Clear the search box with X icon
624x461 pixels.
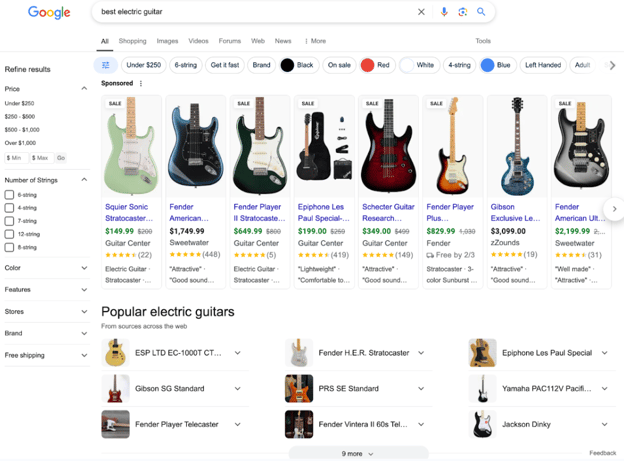[421, 12]
